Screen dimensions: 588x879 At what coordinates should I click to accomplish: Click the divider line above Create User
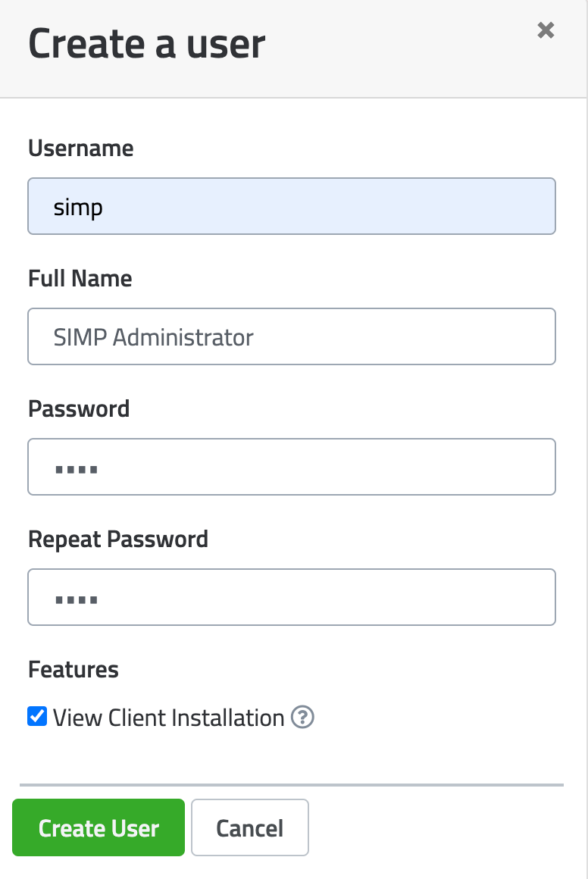292,784
